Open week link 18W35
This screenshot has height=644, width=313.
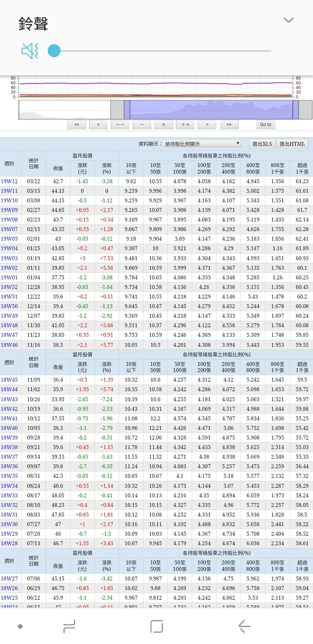coord(9,476)
